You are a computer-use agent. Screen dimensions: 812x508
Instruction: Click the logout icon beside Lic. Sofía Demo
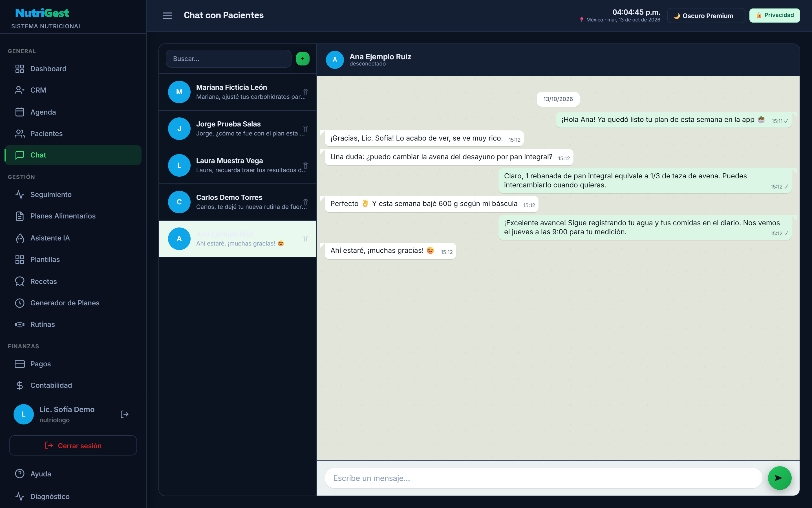coord(125,414)
